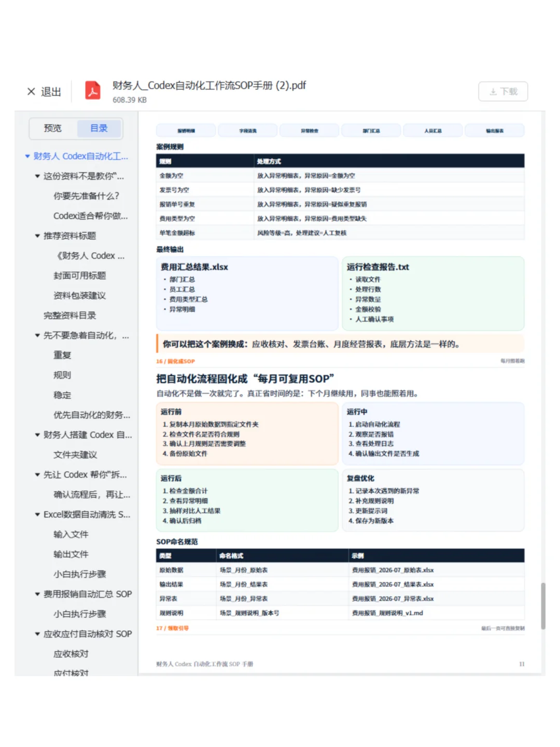Open outline entry 重复
Image resolution: width=560 pixels, height=747 pixels.
(x=62, y=355)
